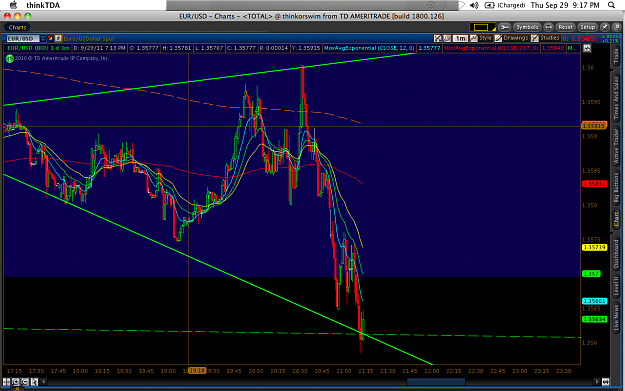625x391 pixels.
Task: Open the Drawings menu
Action: click(x=515, y=38)
